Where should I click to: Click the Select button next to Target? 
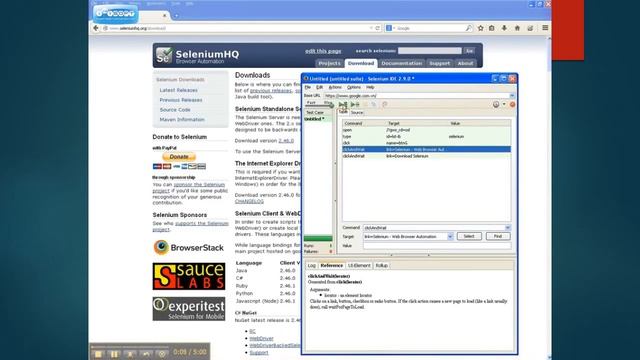point(469,236)
